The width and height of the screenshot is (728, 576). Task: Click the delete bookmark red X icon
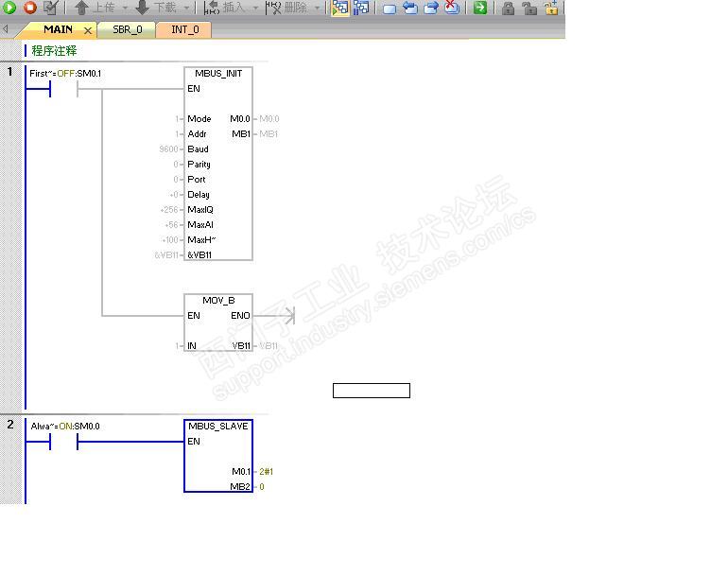[x=452, y=8]
